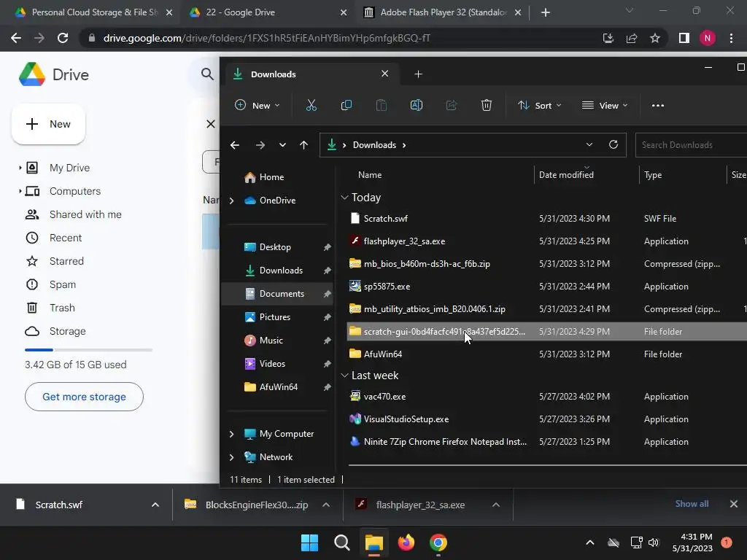The image size is (747, 560).
Task: Collapse the Today group
Action: coord(344,197)
